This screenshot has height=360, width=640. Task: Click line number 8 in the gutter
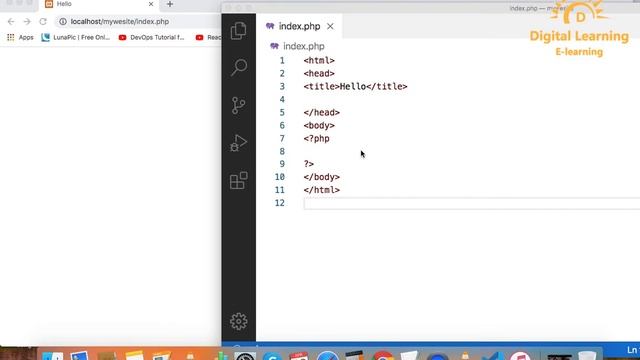(x=282, y=151)
